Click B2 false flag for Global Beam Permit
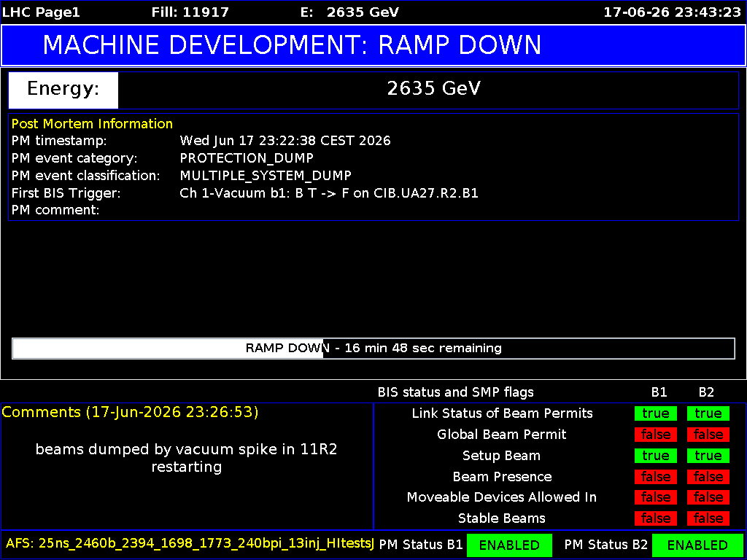The image size is (747, 560). 708,435
